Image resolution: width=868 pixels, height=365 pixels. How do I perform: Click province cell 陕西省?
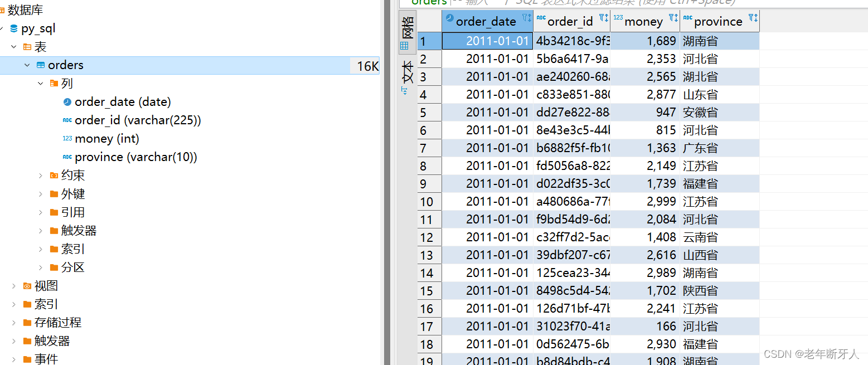(720, 291)
